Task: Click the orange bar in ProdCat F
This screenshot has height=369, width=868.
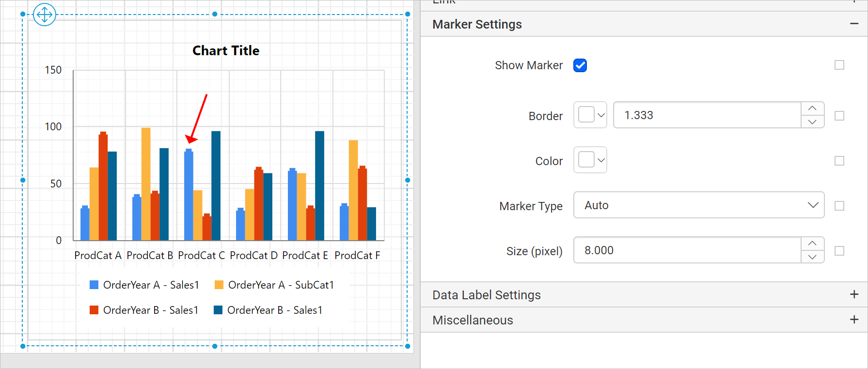Action: click(x=353, y=190)
